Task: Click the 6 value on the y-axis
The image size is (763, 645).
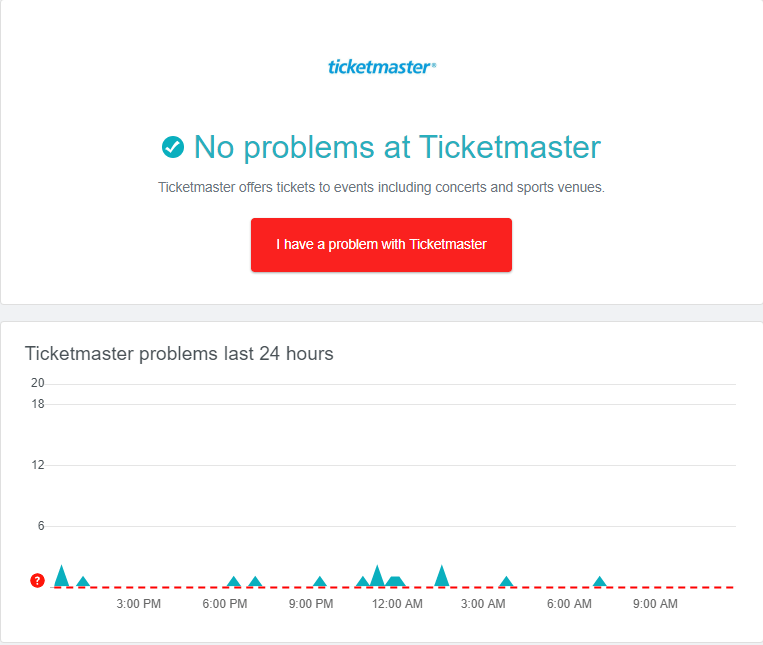Action: coord(41,526)
